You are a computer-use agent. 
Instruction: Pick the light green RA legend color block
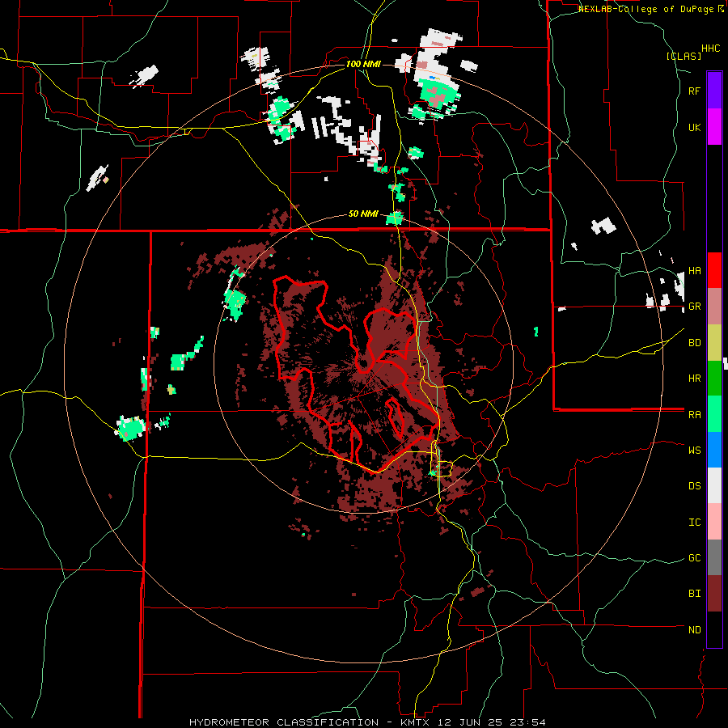coord(714,414)
